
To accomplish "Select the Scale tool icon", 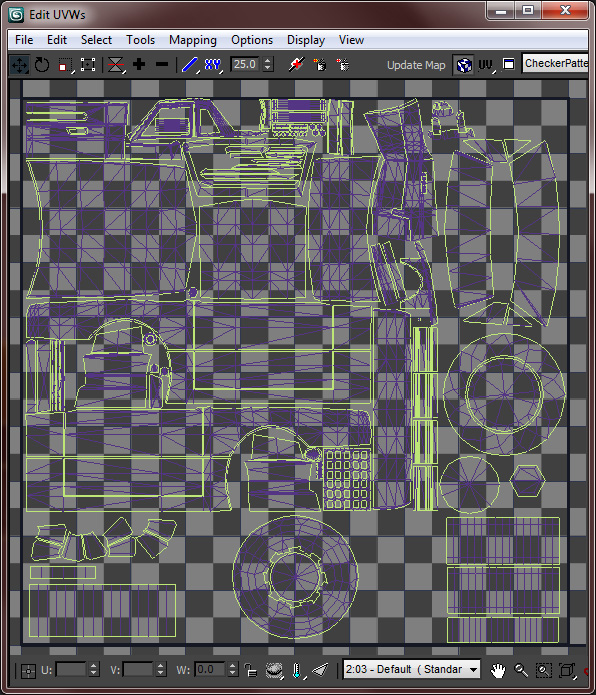I will click(x=65, y=65).
